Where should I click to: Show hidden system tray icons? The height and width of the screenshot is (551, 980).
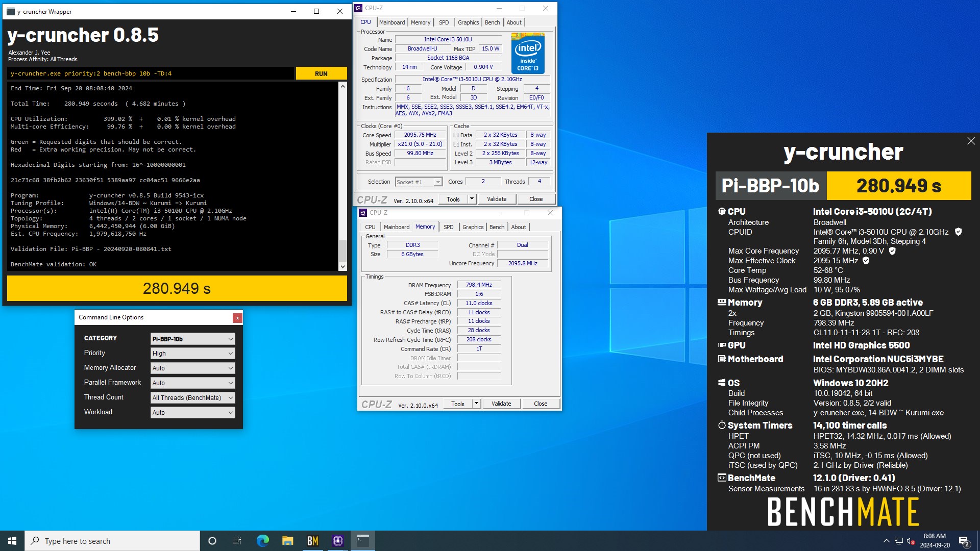coord(886,541)
